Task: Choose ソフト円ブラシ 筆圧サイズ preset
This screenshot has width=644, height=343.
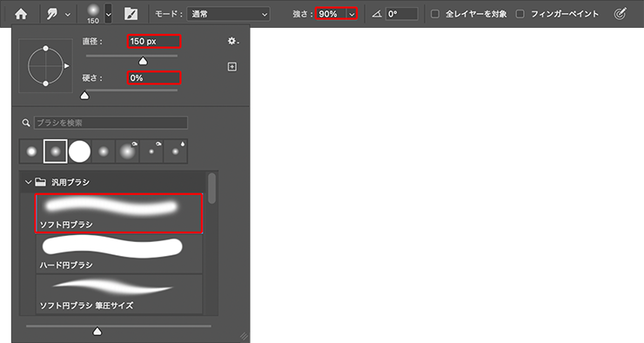Action: click(x=119, y=294)
